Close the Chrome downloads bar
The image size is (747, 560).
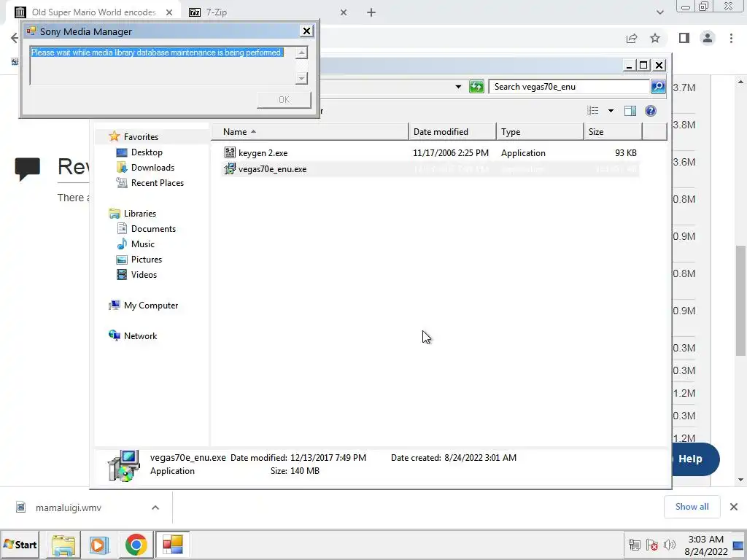coord(734,507)
